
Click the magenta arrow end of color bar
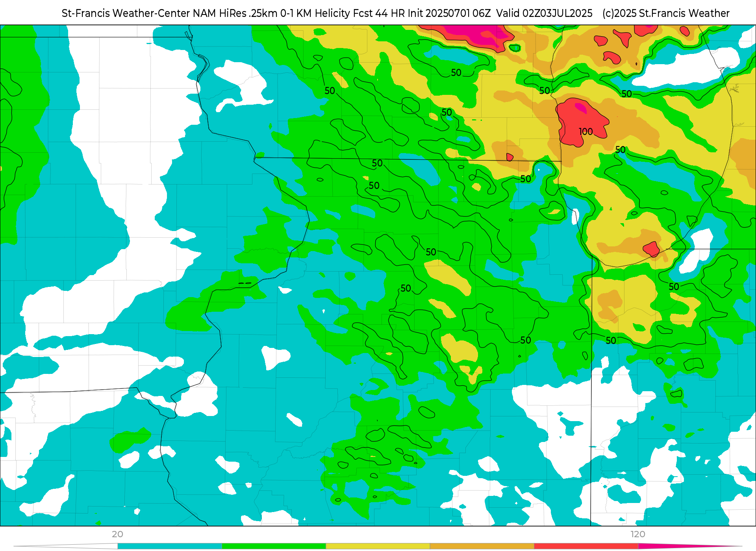coord(690,546)
